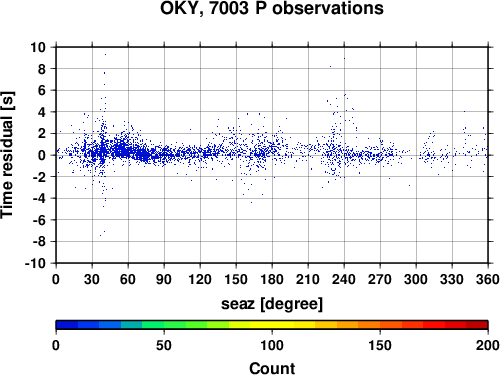
Task: Click the x-axis tick label 360
Action: 488,279
